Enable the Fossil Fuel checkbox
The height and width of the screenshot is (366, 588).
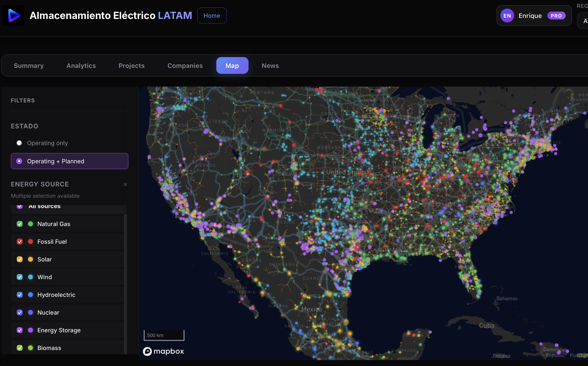pyautogui.click(x=19, y=242)
